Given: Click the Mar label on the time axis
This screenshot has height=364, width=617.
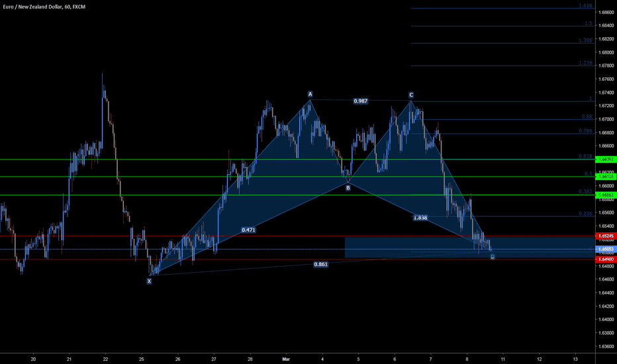Looking at the screenshot, I should click(286, 359).
